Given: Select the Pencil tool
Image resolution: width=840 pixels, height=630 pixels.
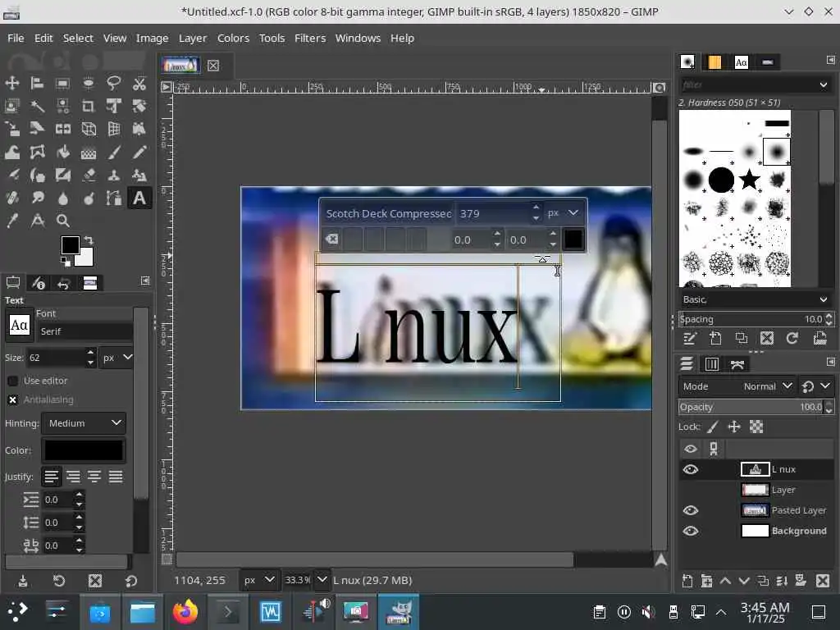Looking at the screenshot, I should [139, 152].
